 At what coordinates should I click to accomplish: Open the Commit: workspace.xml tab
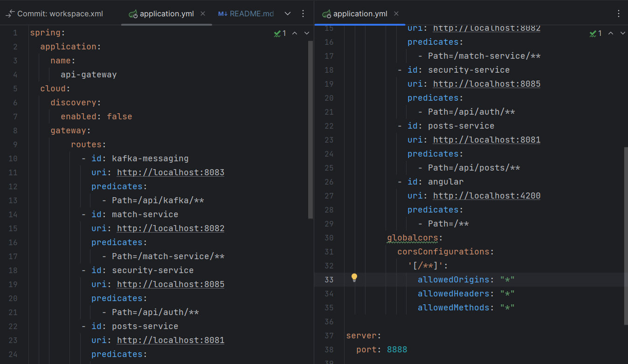point(55,14)
